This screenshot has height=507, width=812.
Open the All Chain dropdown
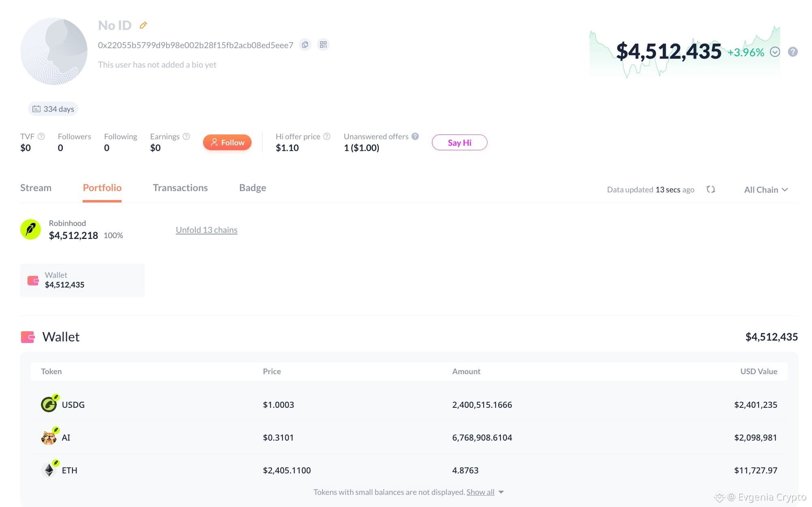[766, 190]
